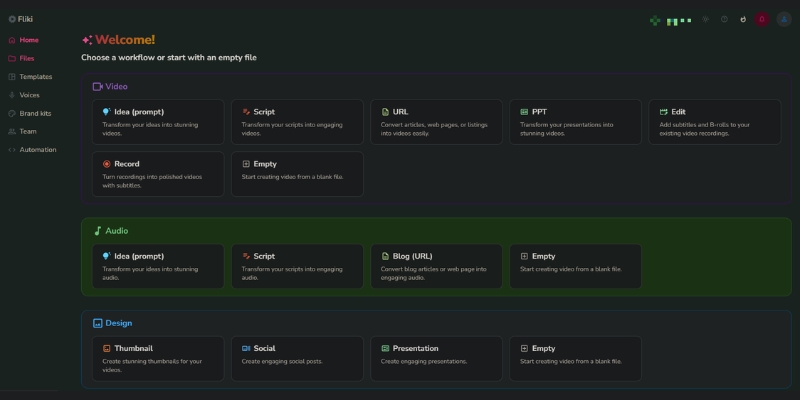The image size is (800, 400).
Task: Click the Audio section heading
Action: pyautogui.click(x=111, y=231)
